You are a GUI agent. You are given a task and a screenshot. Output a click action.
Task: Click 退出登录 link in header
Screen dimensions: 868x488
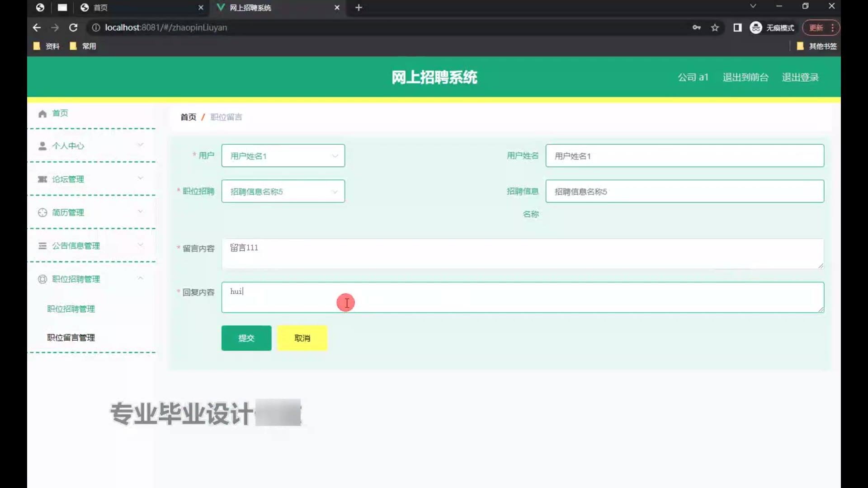pos(800,77)
